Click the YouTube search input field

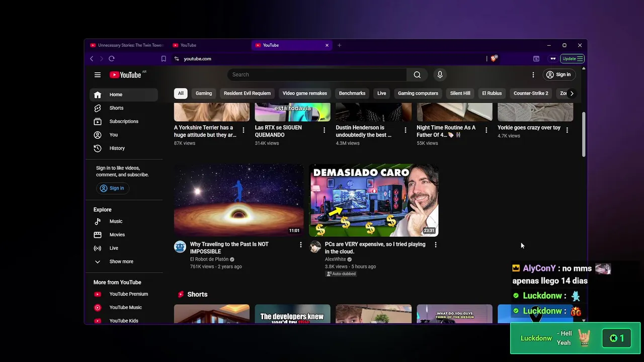point(317,75)
